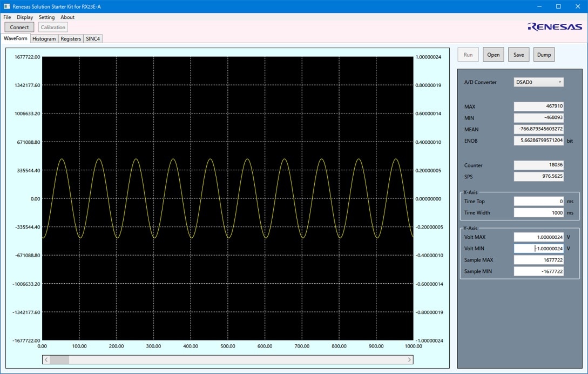The height and width of the screenshot is (374, 588).
Task: Switch to the Registers tab
Action: pyautogui.click(x=71, y=39)
